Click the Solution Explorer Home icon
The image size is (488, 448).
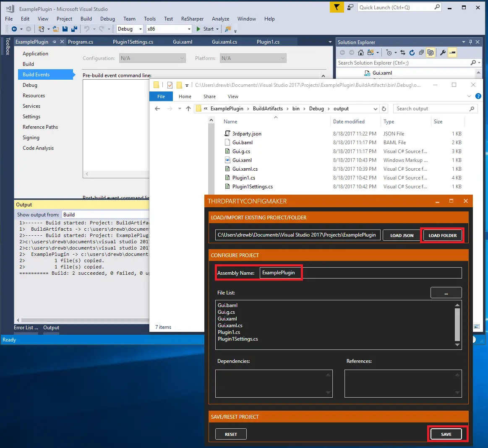[x=361, y=52]
